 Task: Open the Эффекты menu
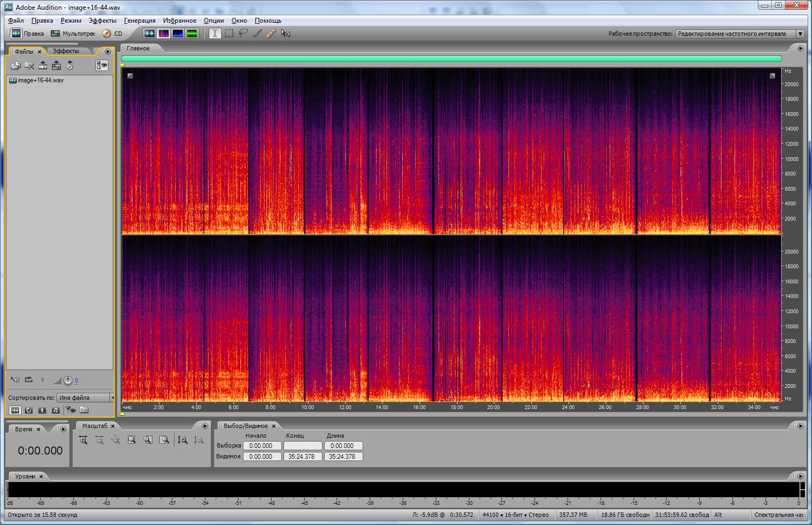(102, 21)
